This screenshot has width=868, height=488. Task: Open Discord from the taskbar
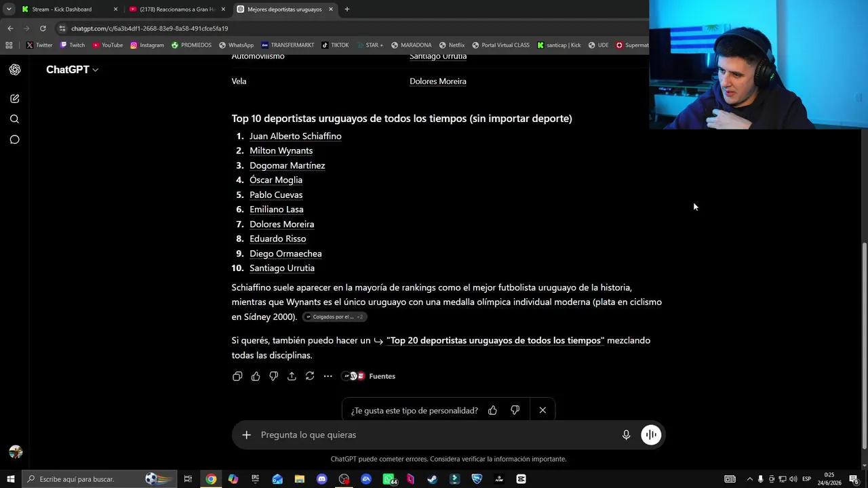[321, 479]
